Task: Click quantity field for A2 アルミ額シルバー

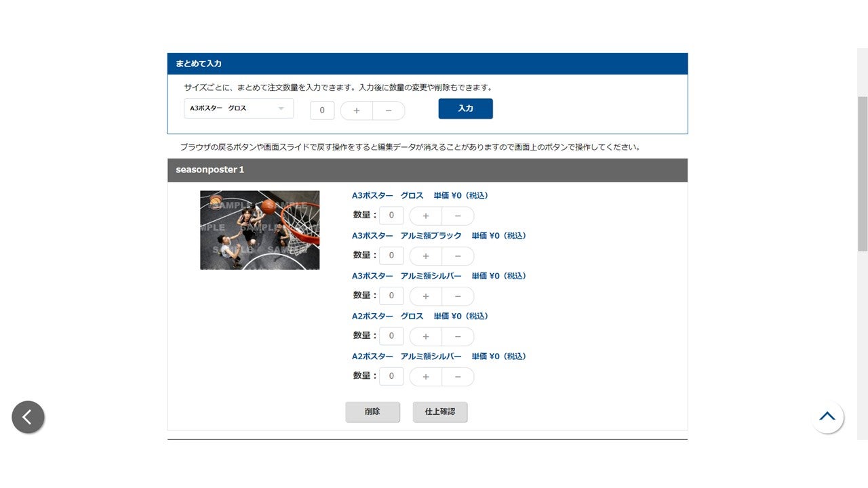Action: click(391, 375)
